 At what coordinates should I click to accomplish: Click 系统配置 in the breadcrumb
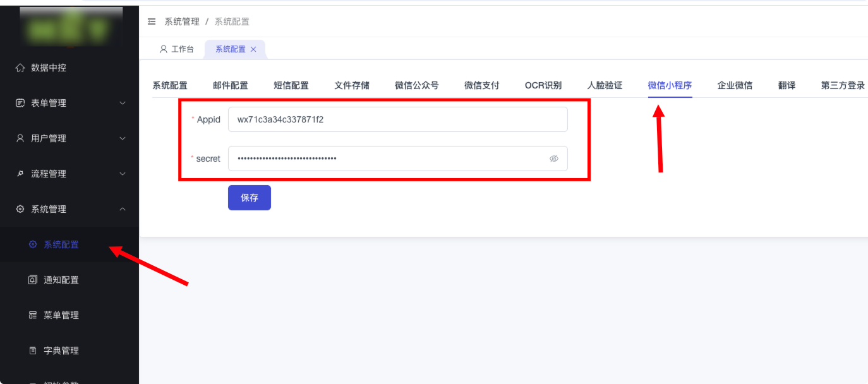click(232, 21)
